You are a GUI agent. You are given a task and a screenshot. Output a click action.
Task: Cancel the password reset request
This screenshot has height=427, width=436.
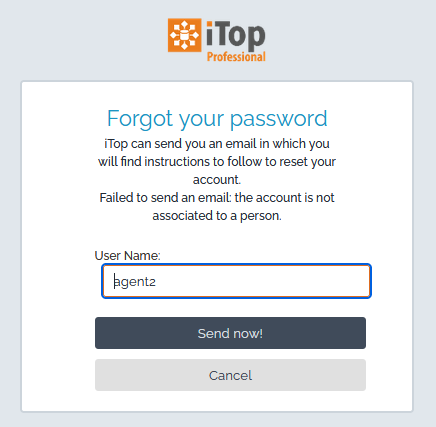click(x=230, y=375)
